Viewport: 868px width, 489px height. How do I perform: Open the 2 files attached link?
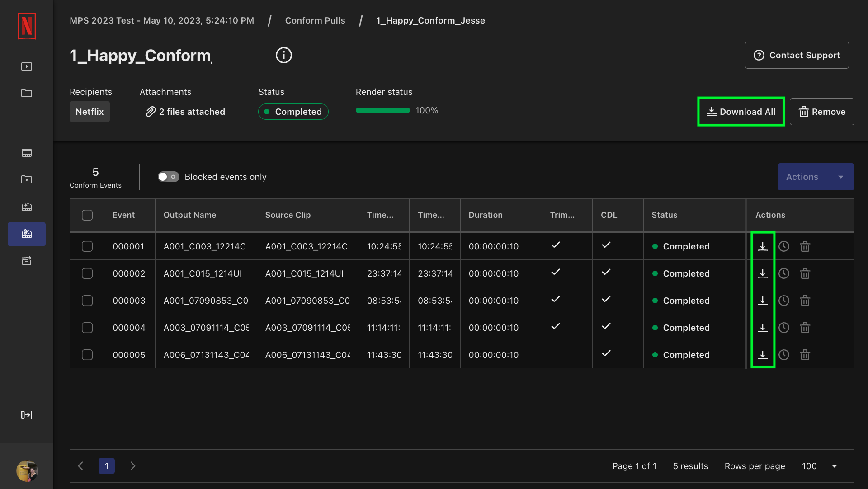pyautogui.click(x=185, y=112)
